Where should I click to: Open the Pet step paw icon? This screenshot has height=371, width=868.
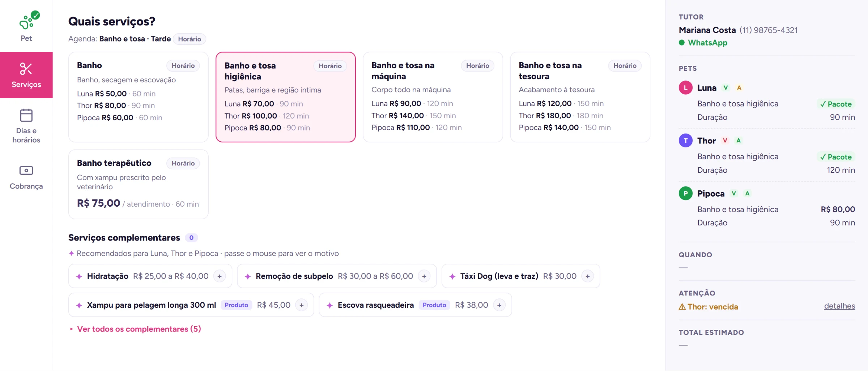26,22
